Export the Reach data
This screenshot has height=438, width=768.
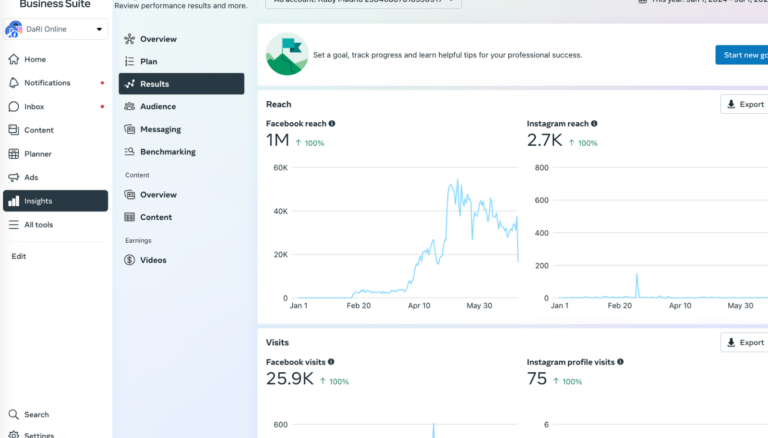743,104
